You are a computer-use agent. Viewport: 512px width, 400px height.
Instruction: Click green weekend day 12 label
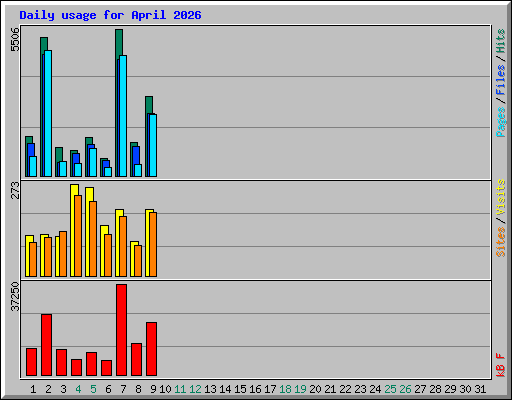click(x=195, y=389)
